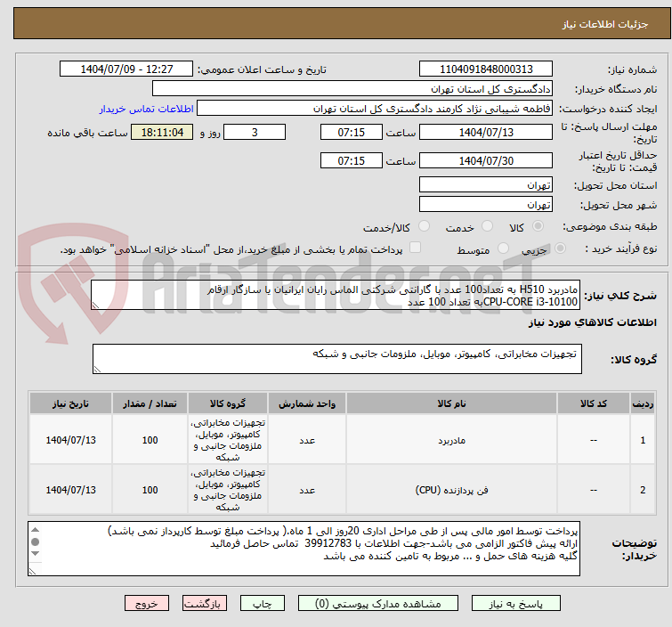This screenshot has height=627, width=672.
Task: Click the فن پردازنده (CPU) item cell
Action: coord(451,490)
